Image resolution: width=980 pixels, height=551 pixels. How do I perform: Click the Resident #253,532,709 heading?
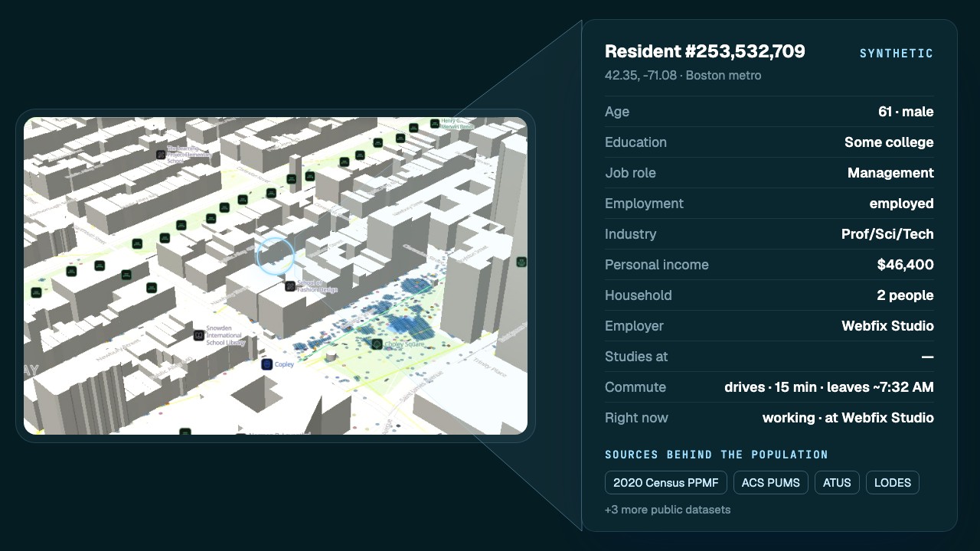click(x=705, y=51)
